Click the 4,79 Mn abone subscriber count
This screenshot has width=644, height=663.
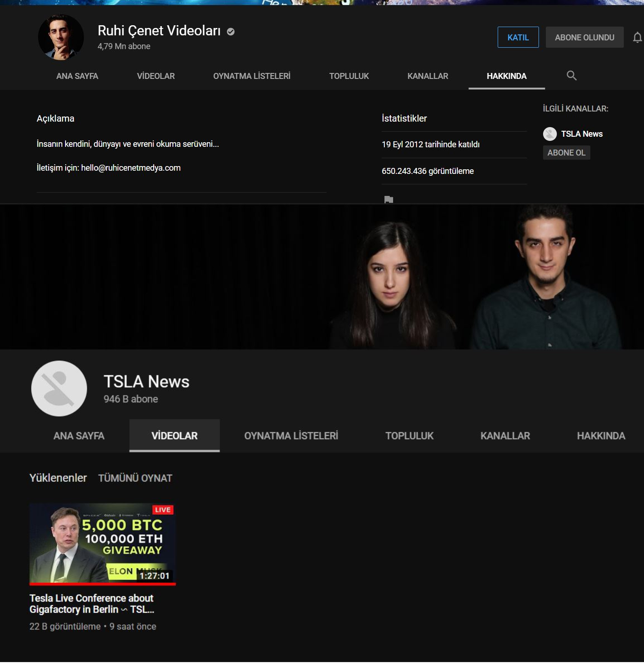pyautogui.click(x=124, y=46)
